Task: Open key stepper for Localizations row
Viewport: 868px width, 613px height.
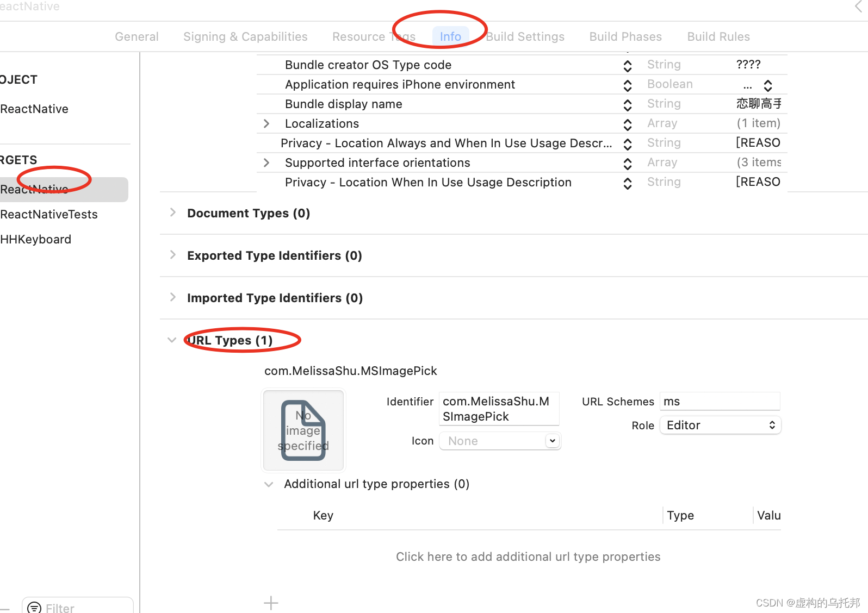Action: coord(628,124)
